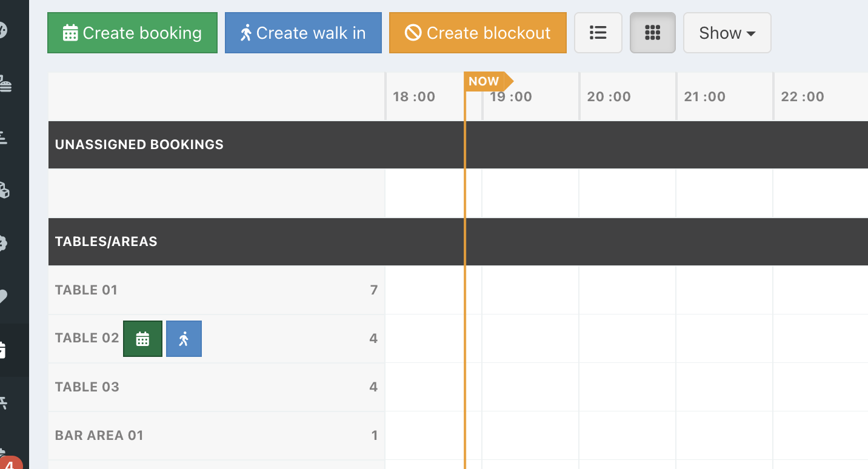Click the booking calendar icon on Table 02
The height and width of the screenshot is (469, 868).
click(142, 339)
